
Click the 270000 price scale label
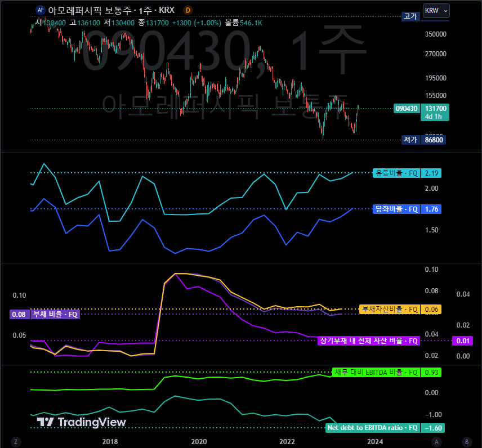435,54
